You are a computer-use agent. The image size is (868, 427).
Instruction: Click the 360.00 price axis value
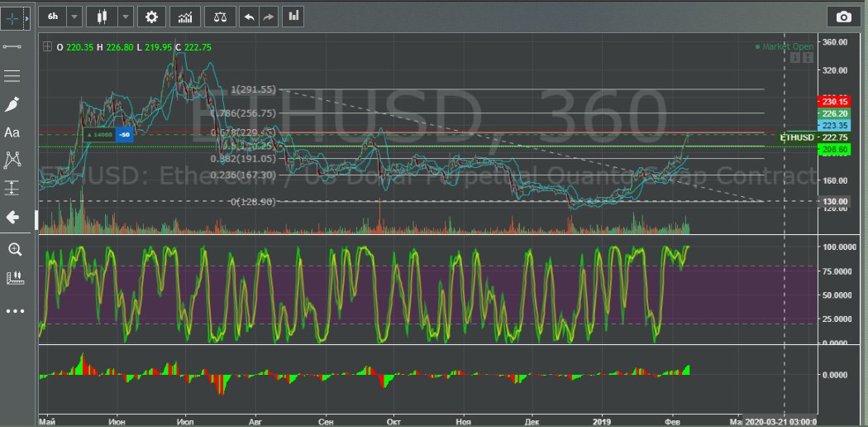pos(836,42)
